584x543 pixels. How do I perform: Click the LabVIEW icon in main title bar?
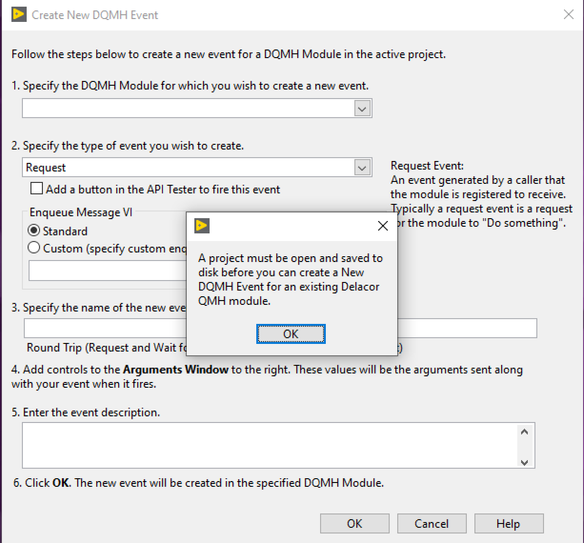[19, 15]
